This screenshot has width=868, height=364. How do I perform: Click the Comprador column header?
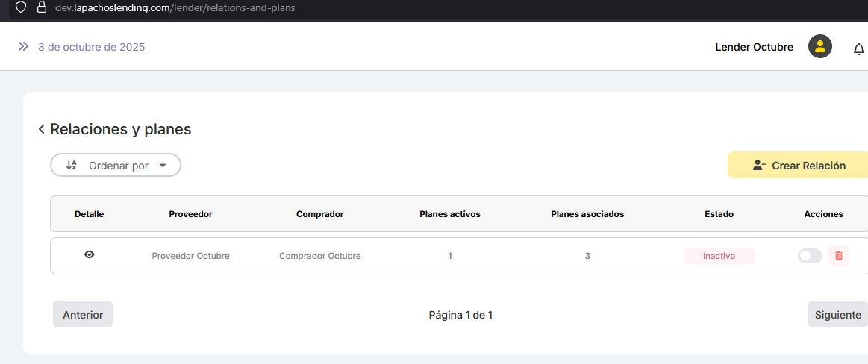tap(319, 214)
